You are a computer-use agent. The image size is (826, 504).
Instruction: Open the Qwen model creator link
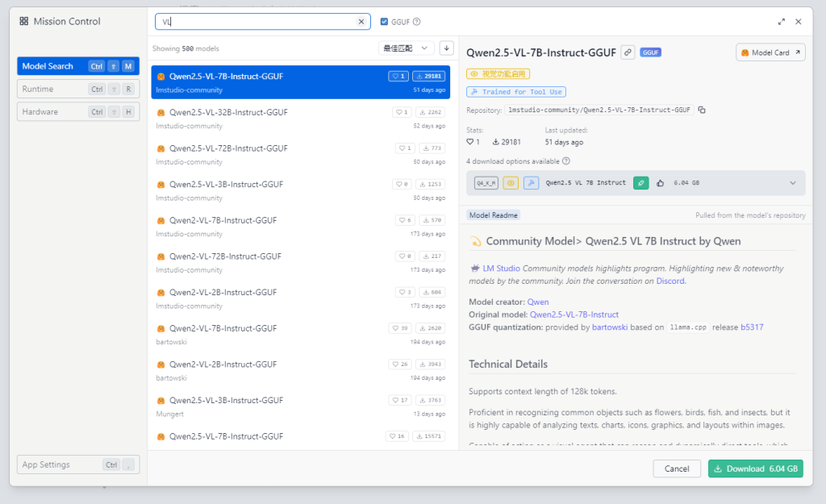(x=538, y=302)
